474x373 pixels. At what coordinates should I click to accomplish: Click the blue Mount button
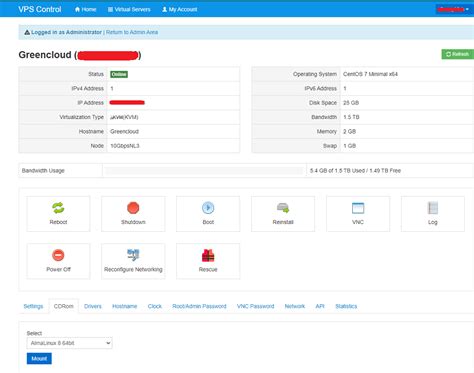tap(39, 359)
